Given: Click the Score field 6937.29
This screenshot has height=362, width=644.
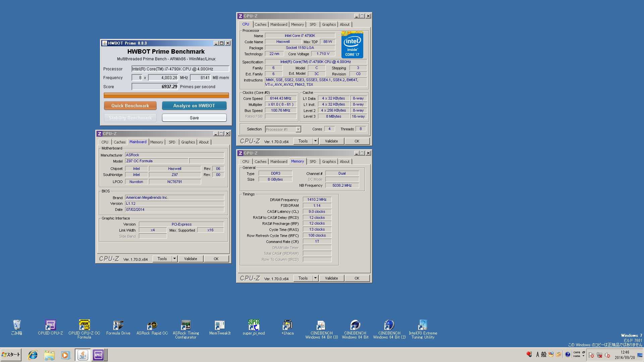Looking at the screenshot, I should [155, 86].
